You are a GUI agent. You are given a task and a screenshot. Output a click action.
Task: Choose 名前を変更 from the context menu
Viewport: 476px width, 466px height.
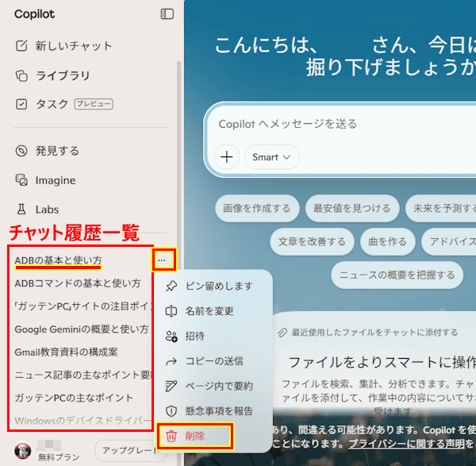pos(213,311)
